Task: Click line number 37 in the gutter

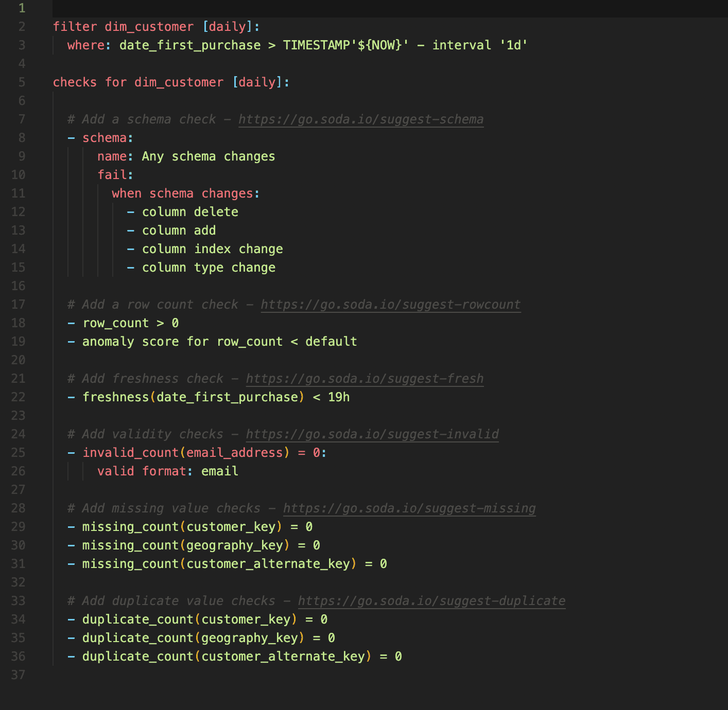Action: tap(18, 675)
